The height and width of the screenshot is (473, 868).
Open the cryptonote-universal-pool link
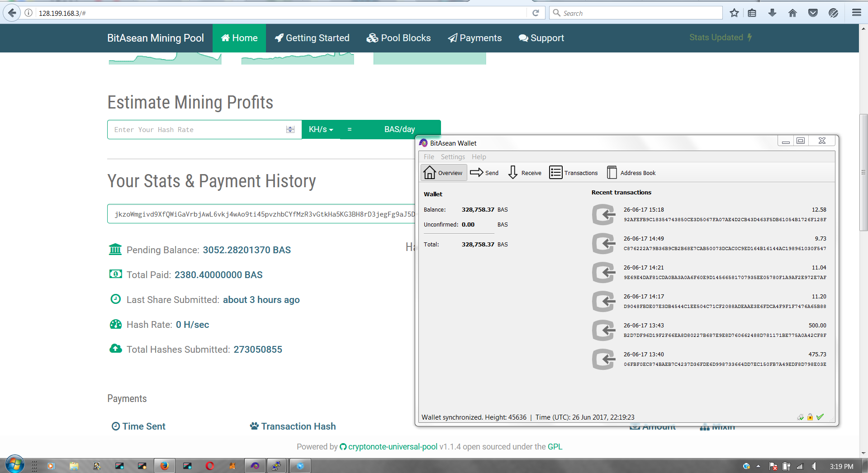click(x=393, y=447)
